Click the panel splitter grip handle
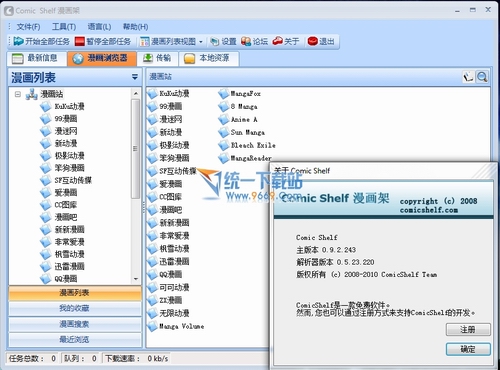 (144, 208)
